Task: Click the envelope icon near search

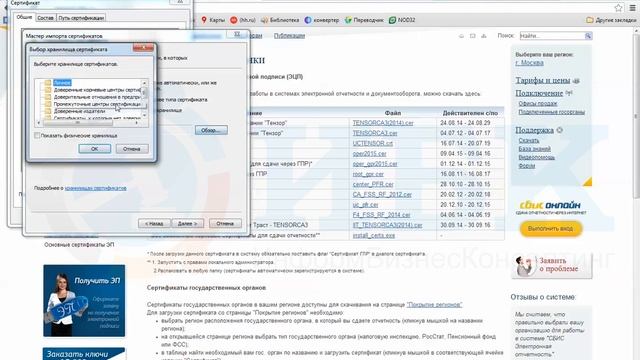Action: point(473,36)
